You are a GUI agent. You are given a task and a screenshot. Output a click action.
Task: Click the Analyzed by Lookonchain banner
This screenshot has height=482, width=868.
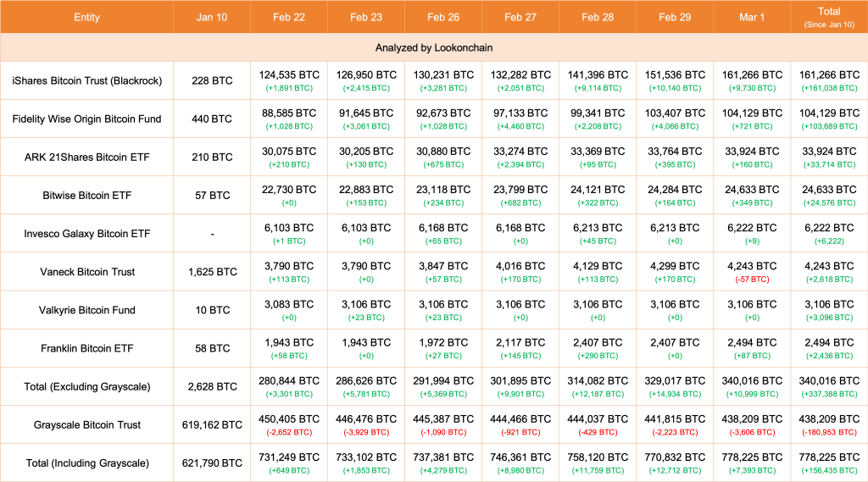pyautogui.click(x=434, y=47)
